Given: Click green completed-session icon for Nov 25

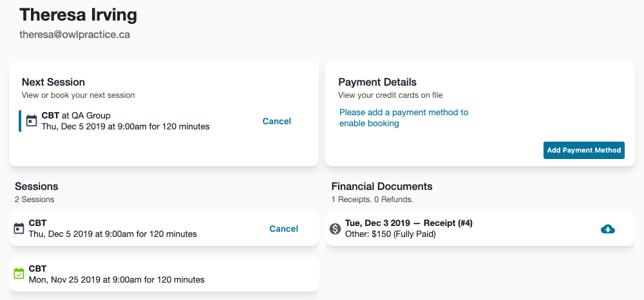Looking at the screenshot, I should (x=19, y=274).
